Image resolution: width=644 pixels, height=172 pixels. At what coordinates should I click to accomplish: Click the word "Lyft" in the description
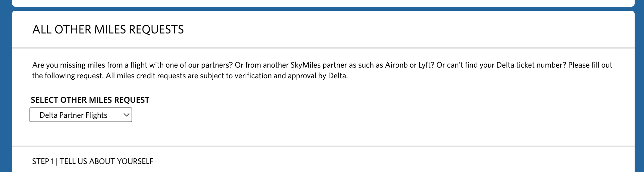tap(425, 65)
